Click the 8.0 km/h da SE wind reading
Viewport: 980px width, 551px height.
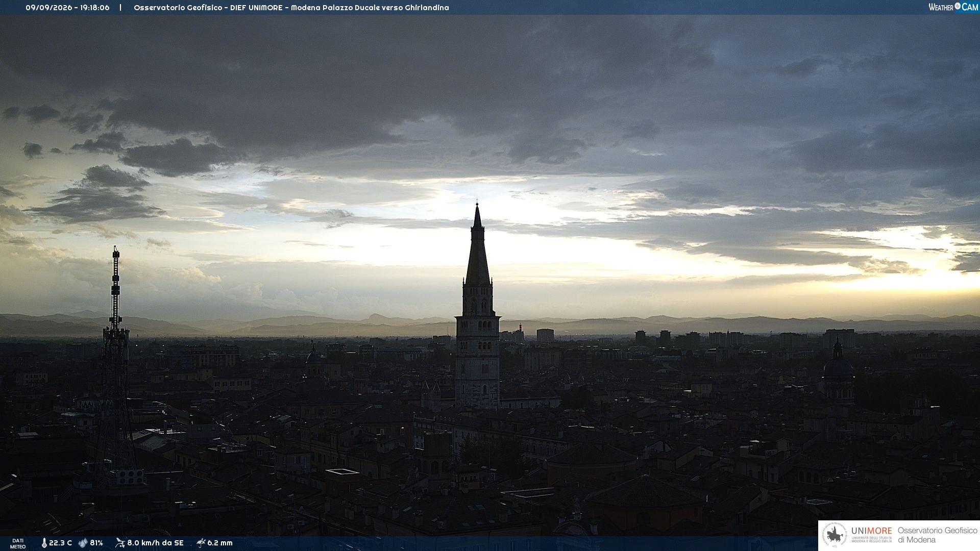pyautogui.click(x=155, y=543)
